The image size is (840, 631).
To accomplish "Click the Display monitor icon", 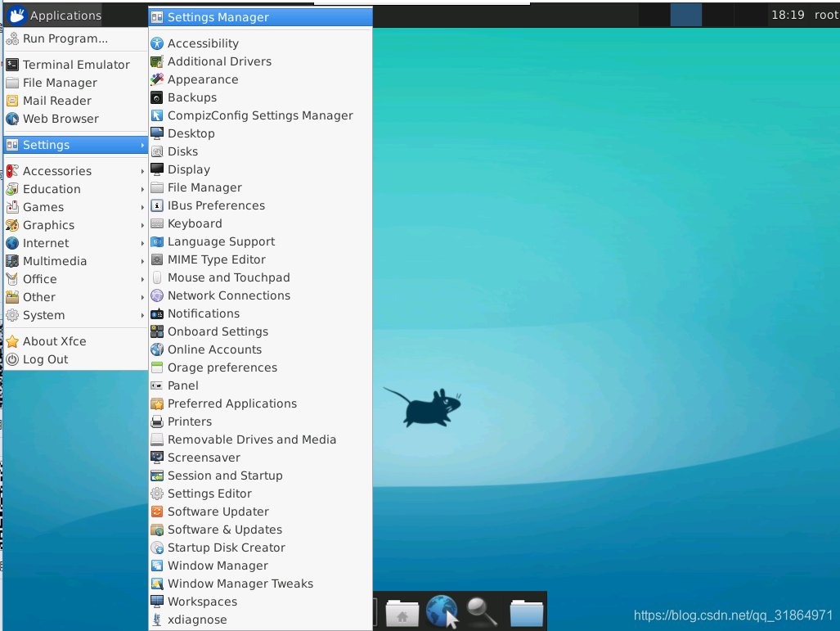I will point(157,169).
